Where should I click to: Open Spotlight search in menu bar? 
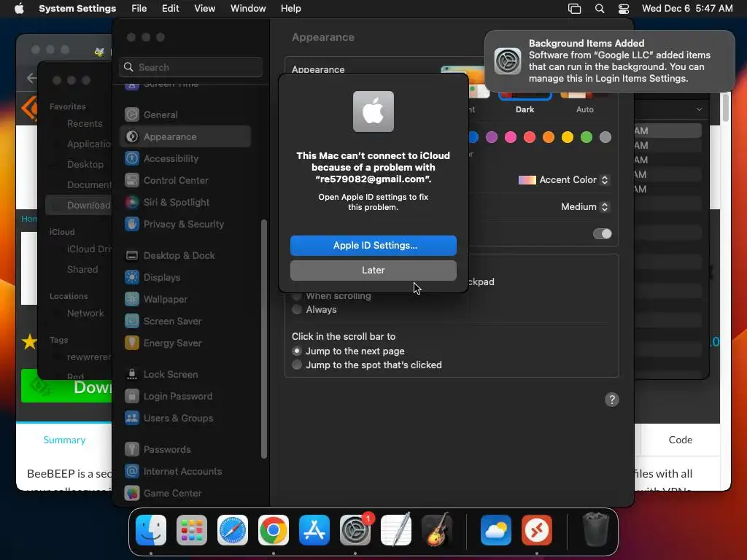[x=600, y=9]
